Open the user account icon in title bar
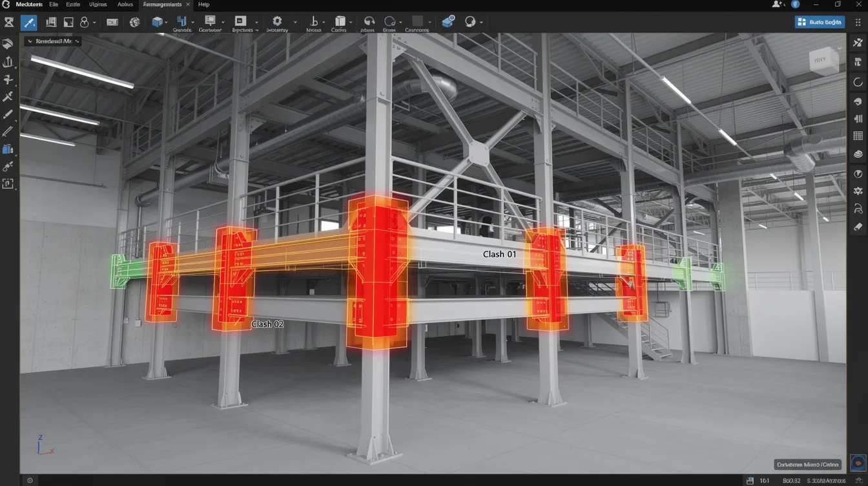The width and height of the screenshot is (868, 486). [777, 5]
